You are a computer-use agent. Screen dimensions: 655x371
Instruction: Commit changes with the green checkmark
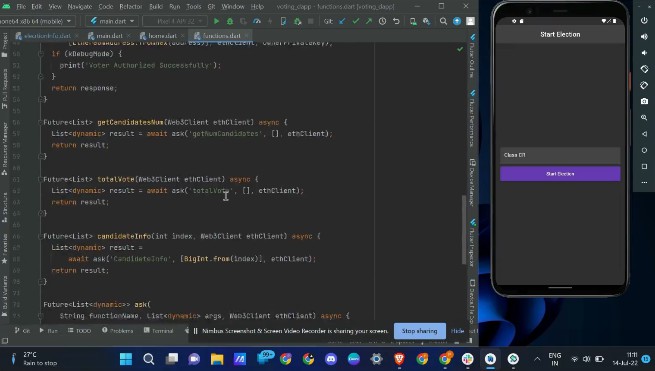tap(355, 21)
